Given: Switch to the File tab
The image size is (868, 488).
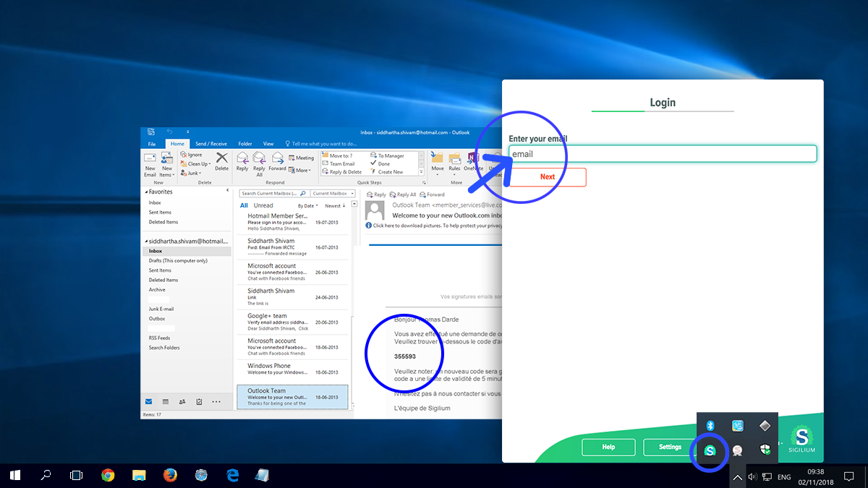Looking at the screenshot, I should pyautogui.click(x=151, y=144).
